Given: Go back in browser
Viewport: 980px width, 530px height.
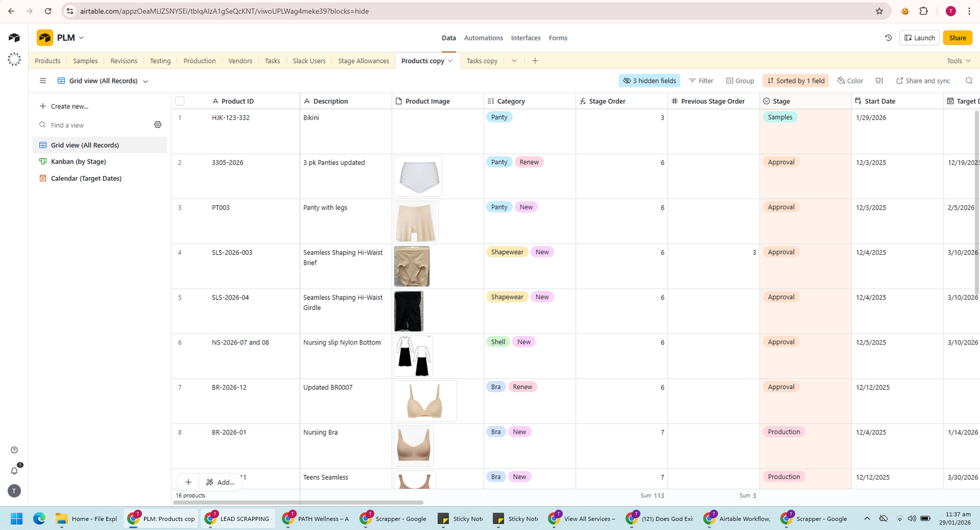Looking at the screenshot, I should [11, 11].
